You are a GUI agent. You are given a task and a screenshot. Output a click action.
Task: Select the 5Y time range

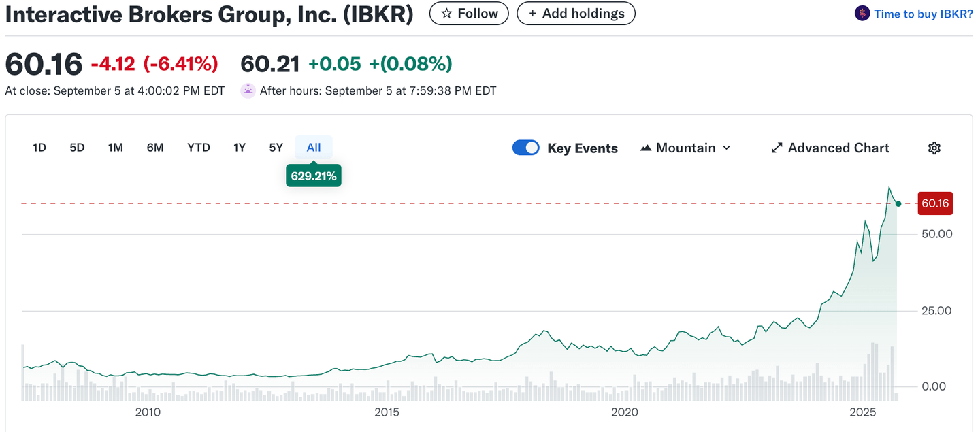point(276,148)
